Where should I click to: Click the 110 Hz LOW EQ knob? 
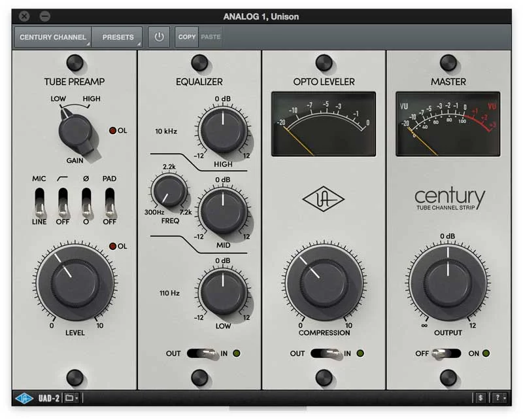pos(223,292)
